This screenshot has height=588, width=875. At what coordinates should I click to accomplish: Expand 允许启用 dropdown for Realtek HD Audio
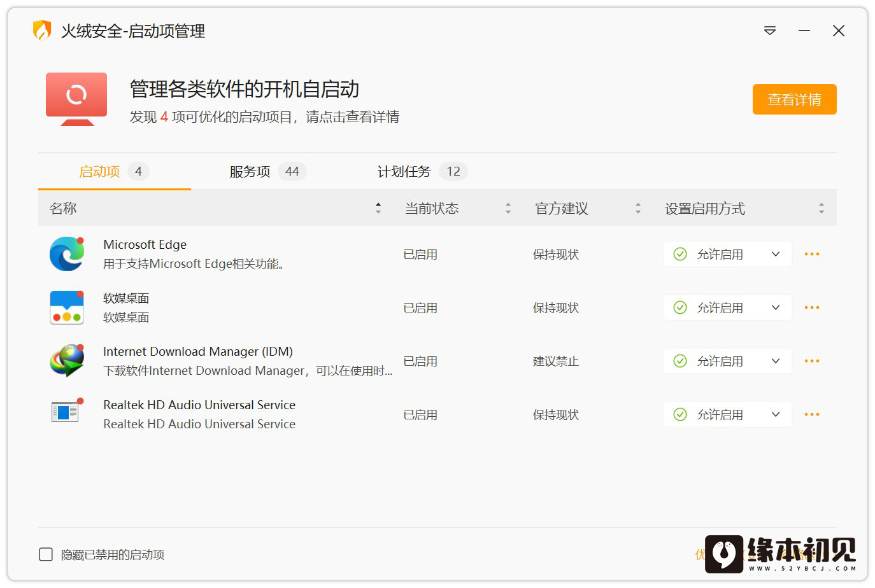click(728, 414)
